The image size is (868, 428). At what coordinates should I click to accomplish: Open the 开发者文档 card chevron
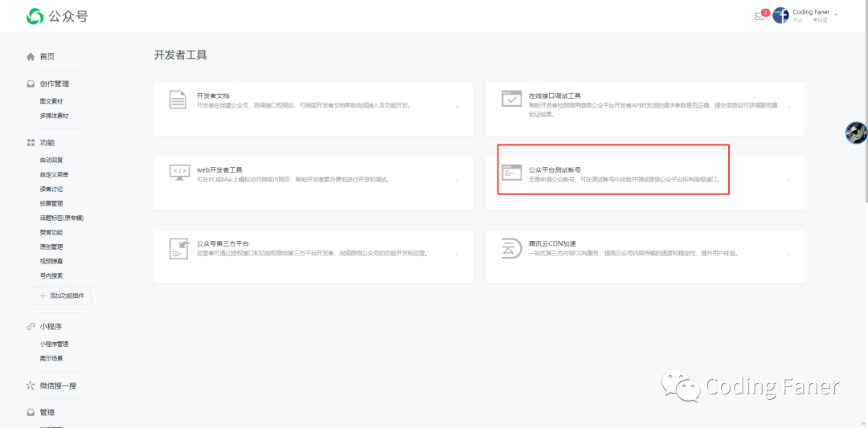pyautogui.click(x=457, y=108)
